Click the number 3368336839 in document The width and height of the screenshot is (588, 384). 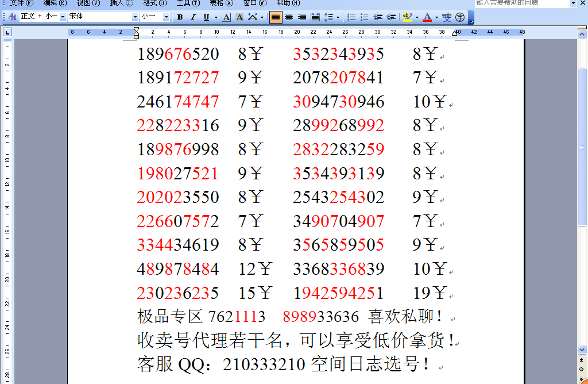point(339,269)
